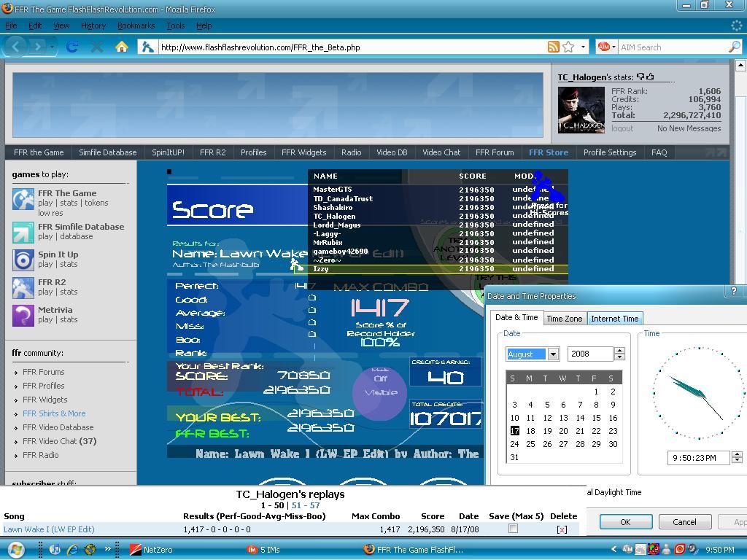Open the FFR Store nav link
The image size is (747, 560).
click(549, 152)
